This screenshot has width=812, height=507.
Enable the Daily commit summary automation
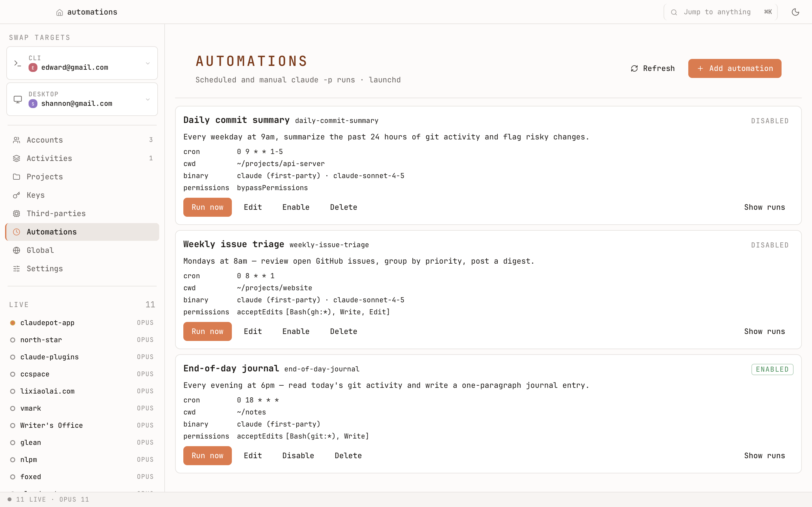[x=296, y=207]
